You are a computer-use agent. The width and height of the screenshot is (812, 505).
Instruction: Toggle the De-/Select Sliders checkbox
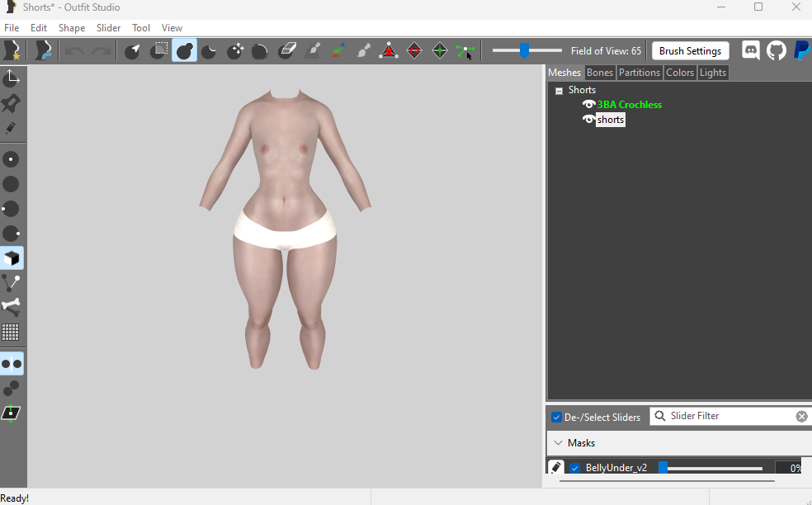pos(557,417)
